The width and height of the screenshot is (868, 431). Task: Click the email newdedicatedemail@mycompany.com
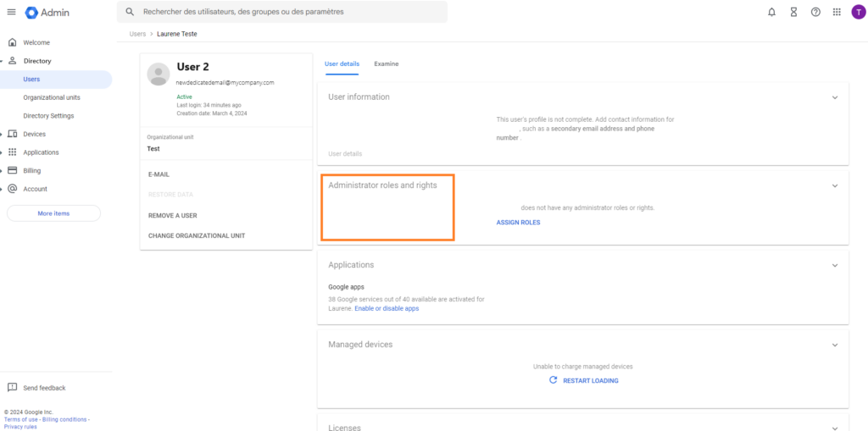225,82
